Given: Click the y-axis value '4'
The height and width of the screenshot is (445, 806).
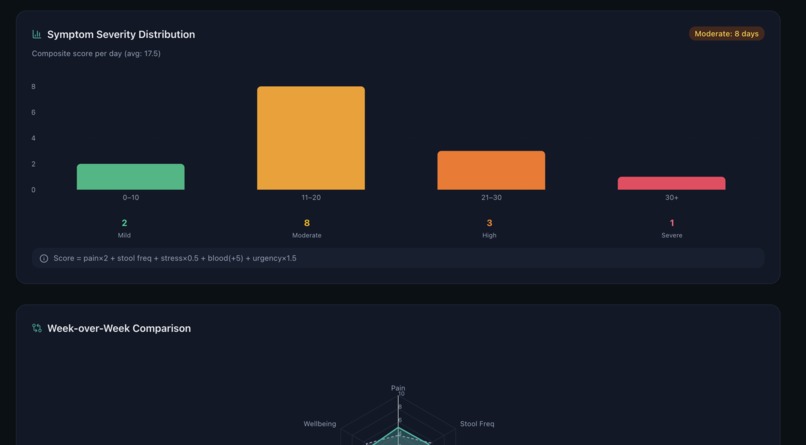Looking at the screenshot, I should click(33, 138).
